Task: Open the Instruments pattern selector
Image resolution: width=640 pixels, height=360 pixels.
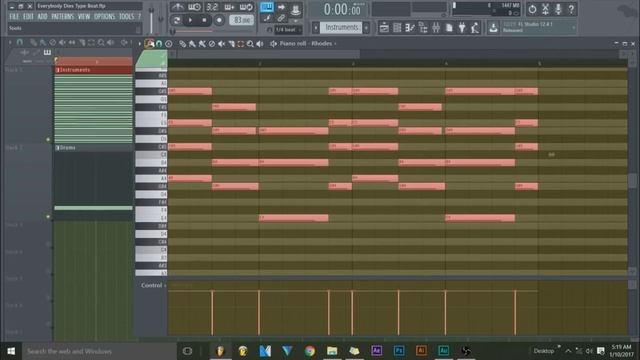Action: 341,28
